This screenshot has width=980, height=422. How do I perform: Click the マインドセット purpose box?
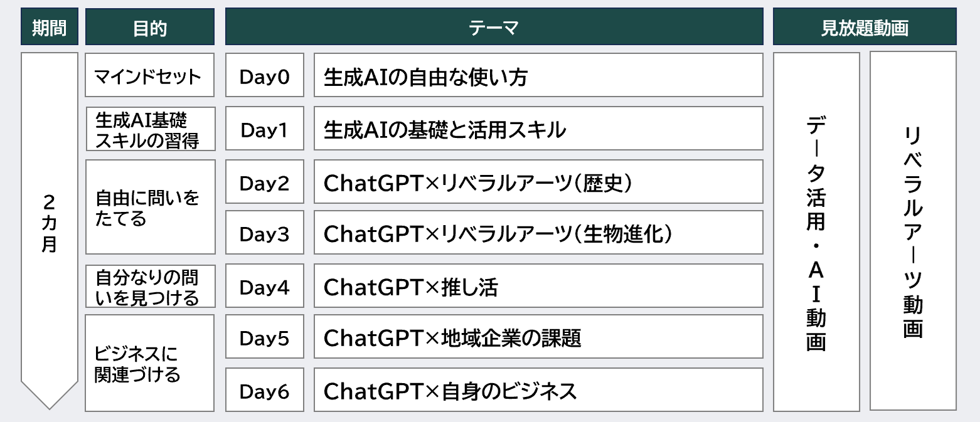click(149, 75)
